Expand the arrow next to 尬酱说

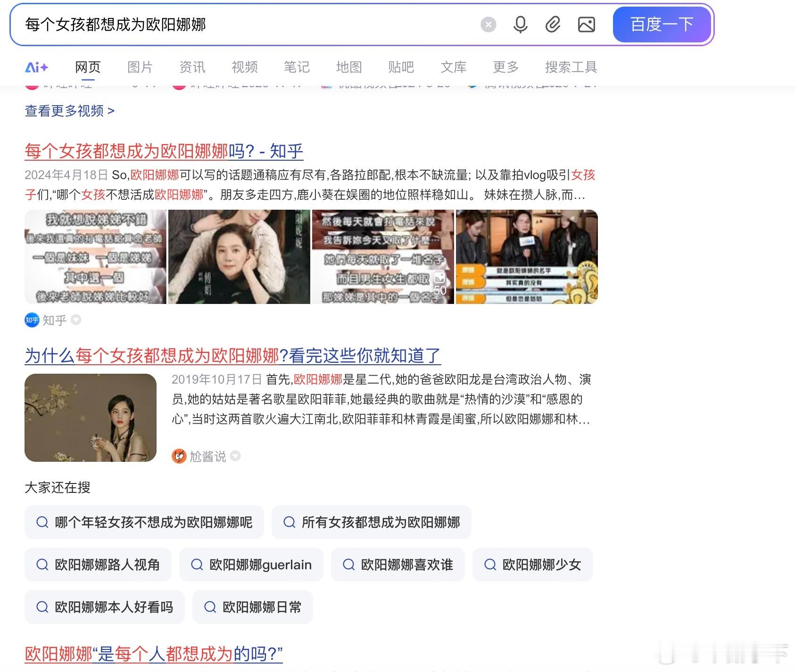235,456
